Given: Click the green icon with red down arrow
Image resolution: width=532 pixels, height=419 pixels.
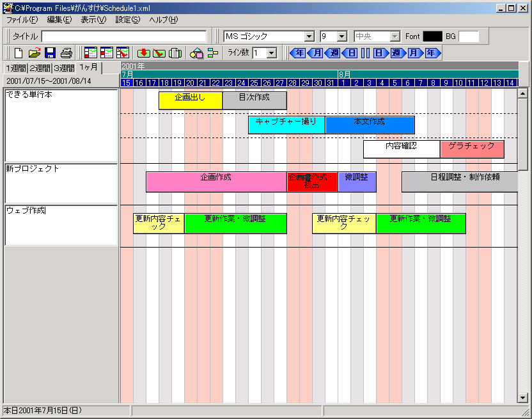Looking at the screenshot, I should 143,53.
